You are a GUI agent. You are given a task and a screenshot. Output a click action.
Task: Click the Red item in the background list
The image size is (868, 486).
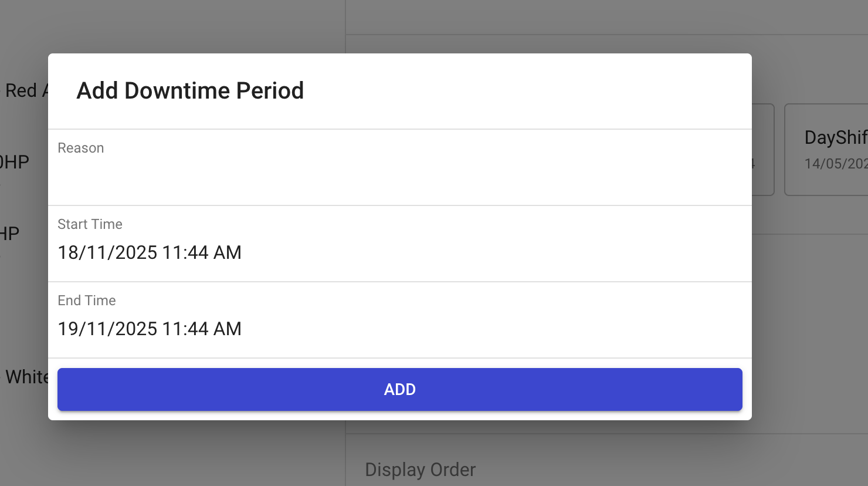[x=21, y=90]
